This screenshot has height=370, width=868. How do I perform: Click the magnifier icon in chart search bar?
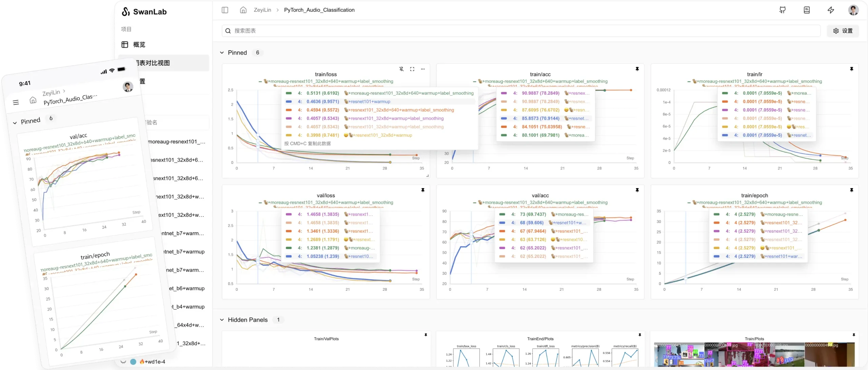click(228, 31)
